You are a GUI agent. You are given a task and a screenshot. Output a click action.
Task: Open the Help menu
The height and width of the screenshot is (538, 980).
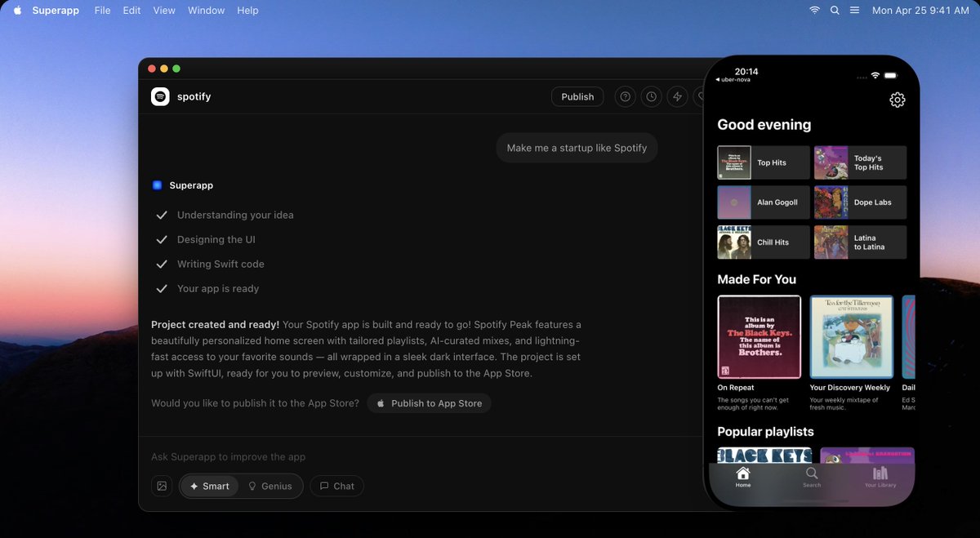(247, 11)
